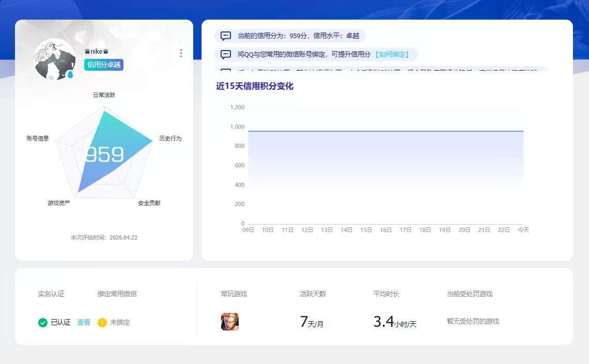Open the three-dot menu beside the nike profile
Image resolution: width=589 pixels, height=364 pixels.
[x=181, y=53]
